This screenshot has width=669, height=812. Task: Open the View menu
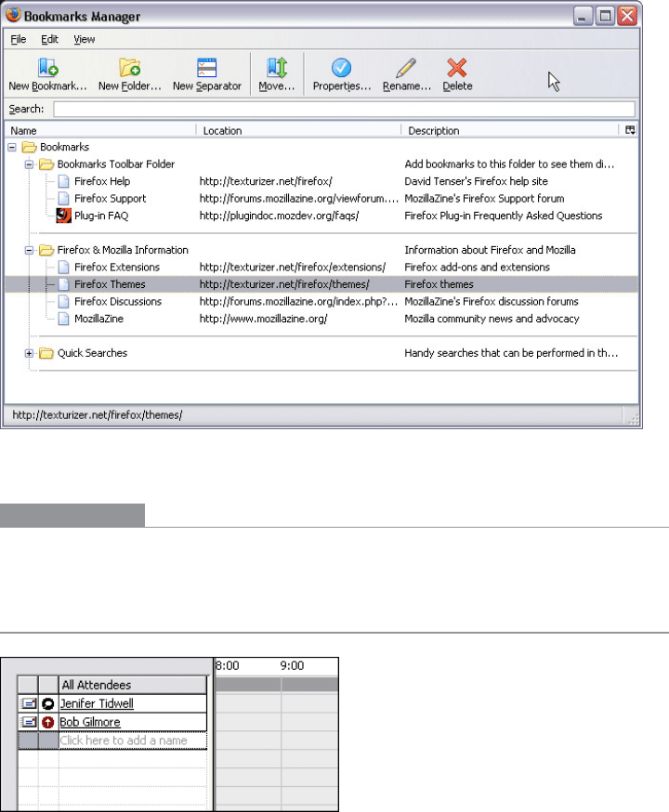click(x=84, y=39)
